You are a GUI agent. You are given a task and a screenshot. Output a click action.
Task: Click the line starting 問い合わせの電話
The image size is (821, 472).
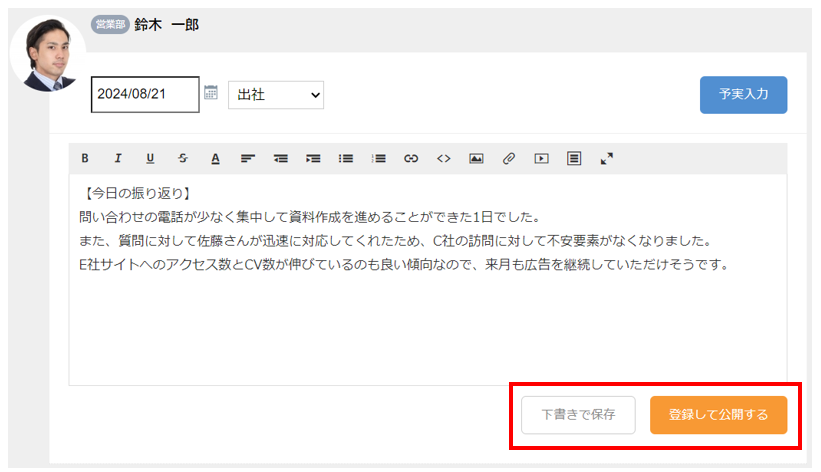click(310, 217)
